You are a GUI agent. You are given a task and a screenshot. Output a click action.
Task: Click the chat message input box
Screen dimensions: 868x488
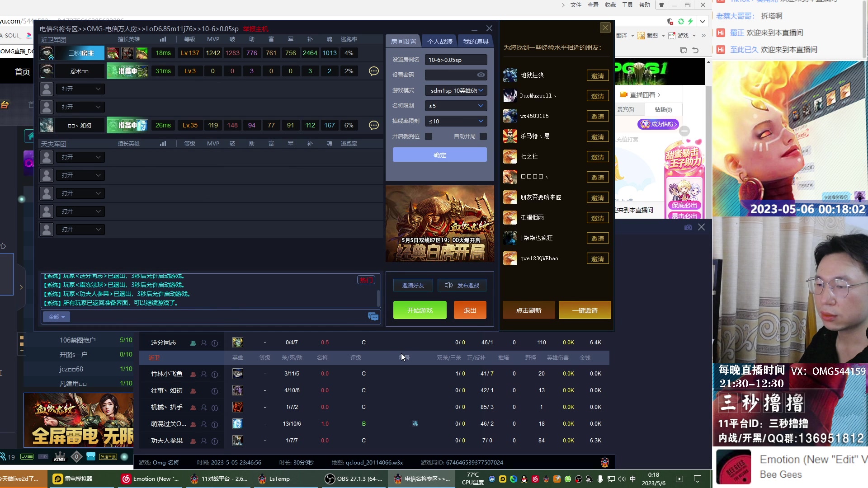tap(218, 317)
